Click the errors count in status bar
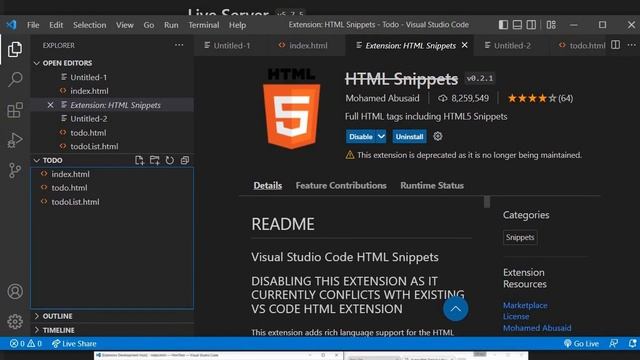This screenshot has height=360, width=640. (17, 344)
